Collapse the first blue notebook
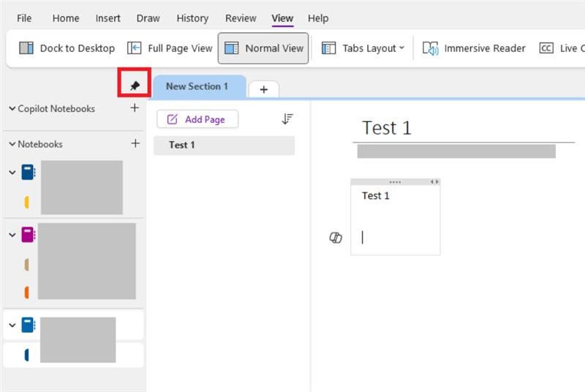585x392 pixels. pyautogui.click(x=12, y=173)
